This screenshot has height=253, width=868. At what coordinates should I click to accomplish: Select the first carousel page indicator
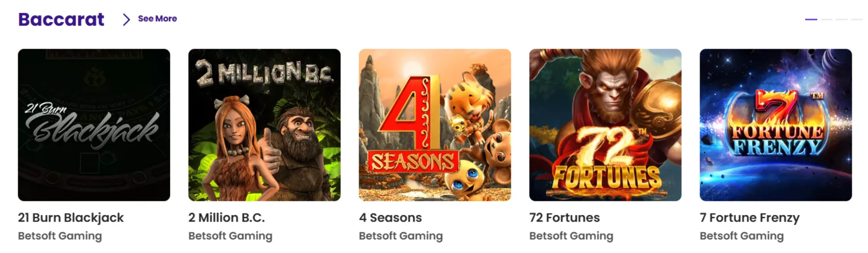point(811,19)
